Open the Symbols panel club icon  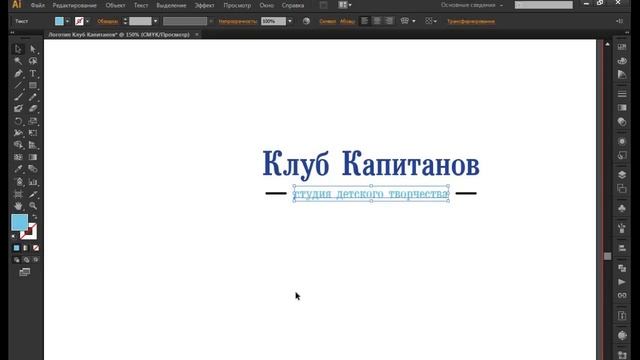622,209
